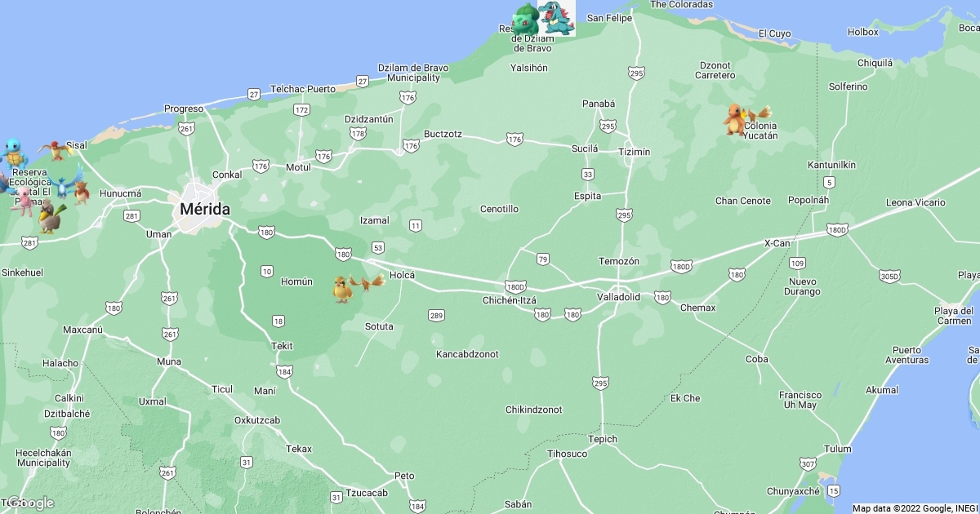
Task: Select the Farfetch'd marker holding a leek
Action: click(x=49, y=217)
